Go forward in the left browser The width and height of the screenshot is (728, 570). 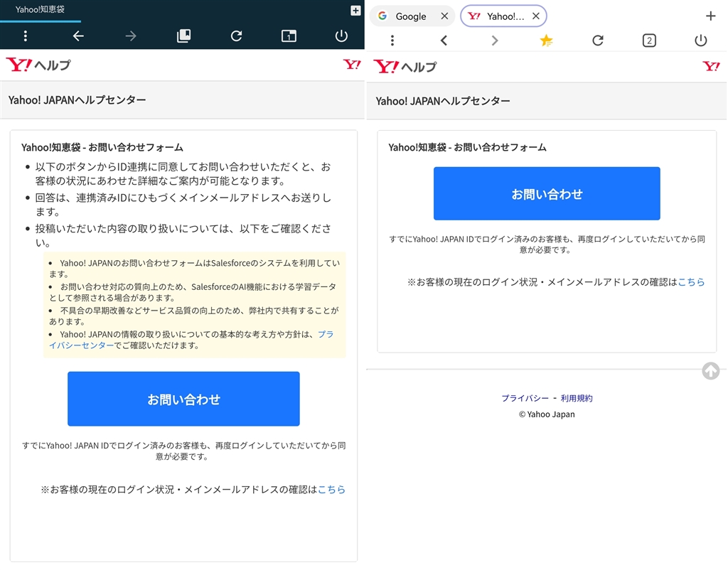pyautogui.click(x=131, y=36)
